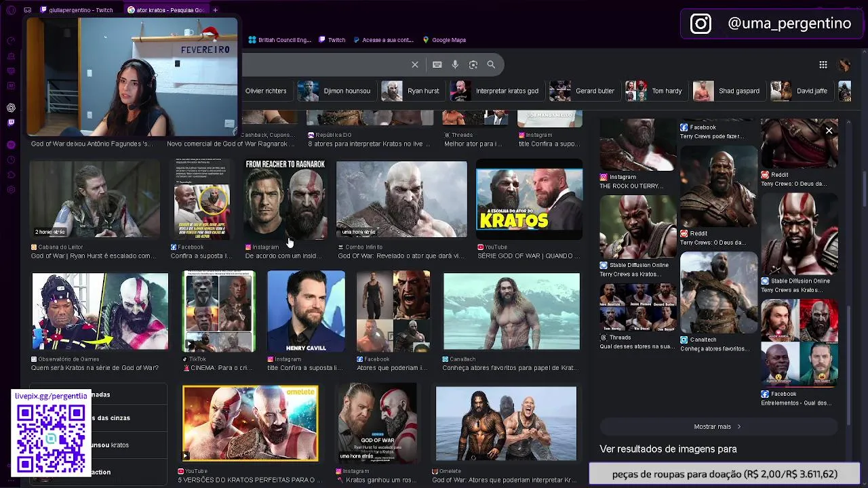Screen dimensions: 868x488
Task: Close the image preview panel with X
Action: coord(829,130)
